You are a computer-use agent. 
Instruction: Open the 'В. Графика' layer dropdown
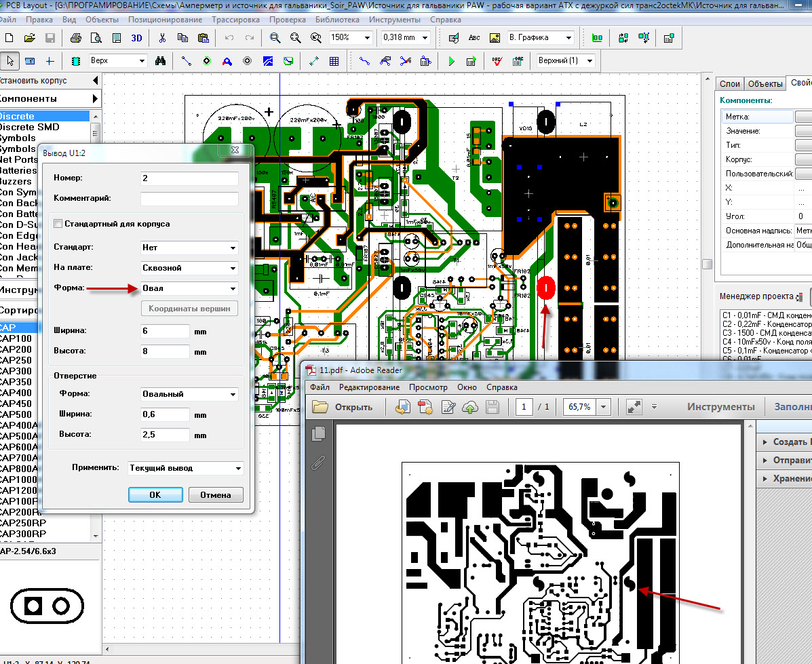pos(541,38)
